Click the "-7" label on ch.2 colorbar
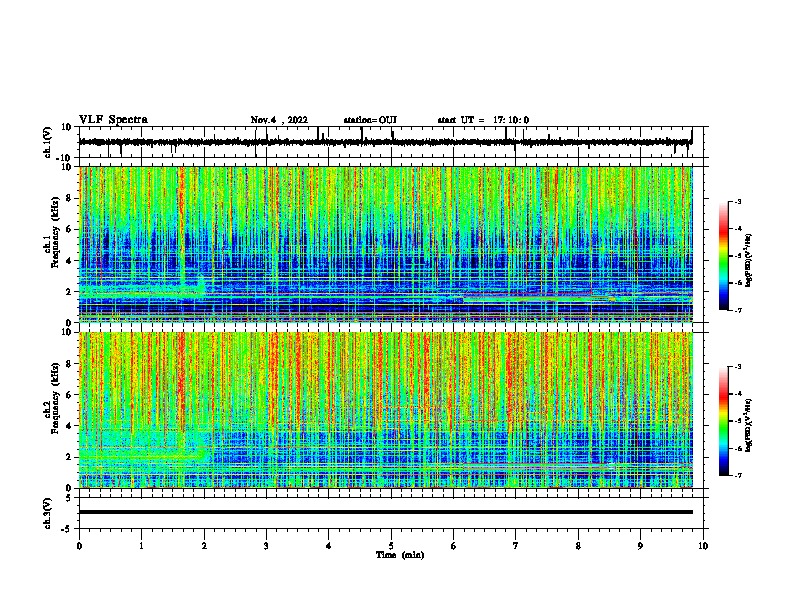This screenshot has height=612, width=792. pyautogui.click(x=737, y=475)
